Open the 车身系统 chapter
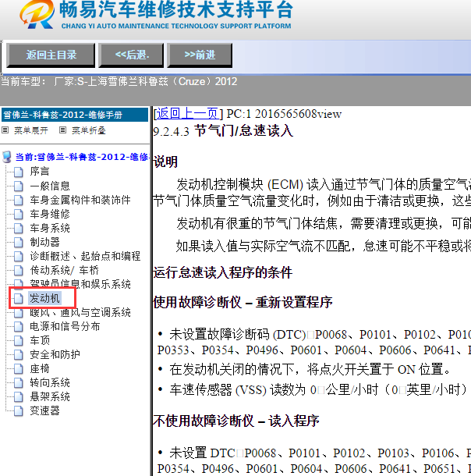 click(50, 228)
